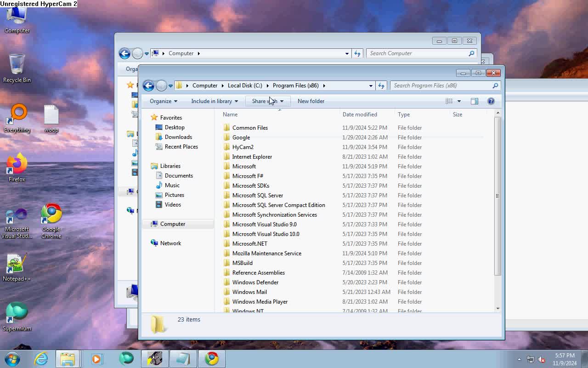Screen dimensions: 588x368
Task: Open Microsoft Visual Studio desktop shortcut
Action: (x=17, y=223)
